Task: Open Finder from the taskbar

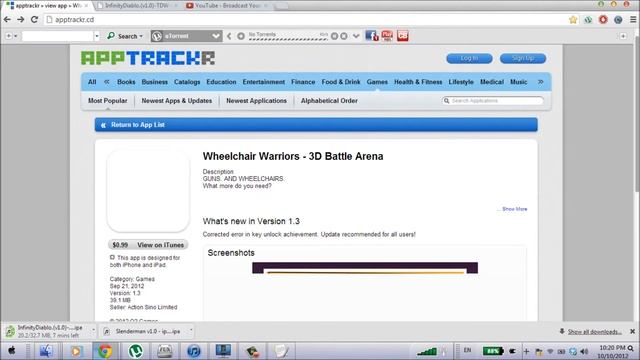Action: coord(46,351)
